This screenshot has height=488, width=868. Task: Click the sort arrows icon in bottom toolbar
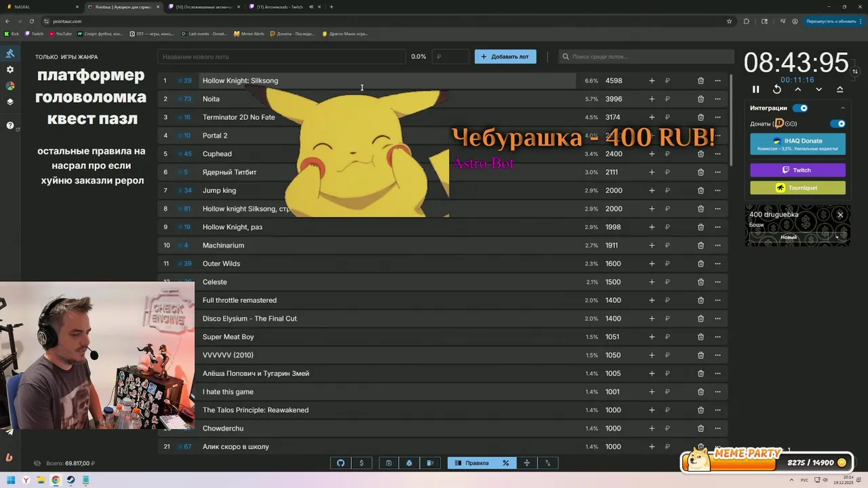coord(548,463)
